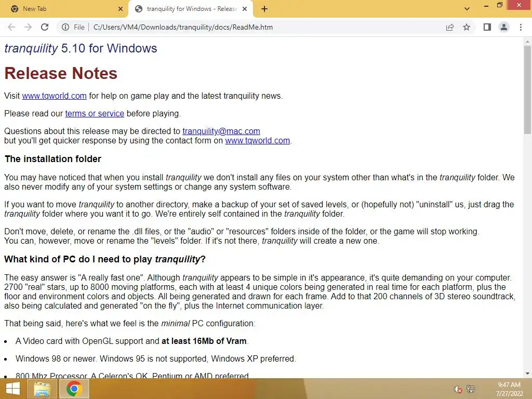The width and height of the screenshot is (532, 399).
Task: Click 'at least 16Mb of Vram' text
Action: 204,341
